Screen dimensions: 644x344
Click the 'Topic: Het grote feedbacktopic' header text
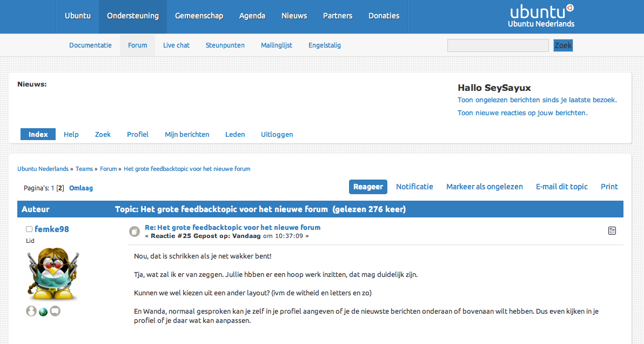[260, 209]
